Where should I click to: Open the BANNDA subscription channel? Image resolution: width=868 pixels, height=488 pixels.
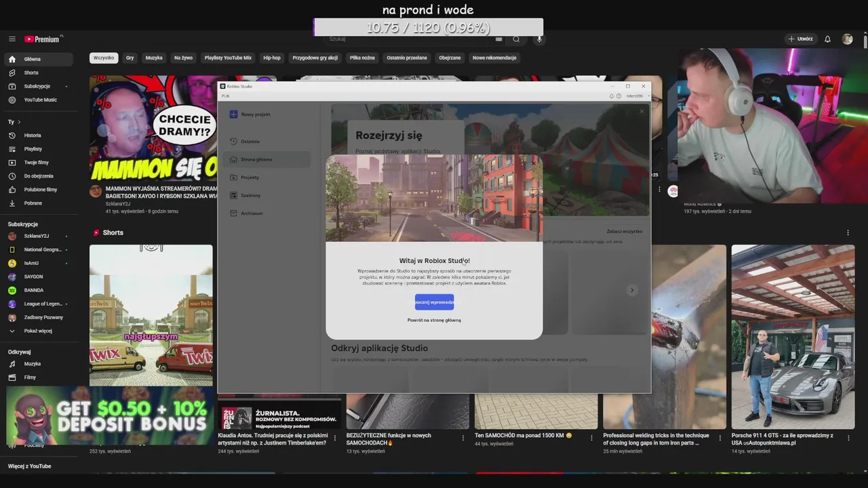40,290
